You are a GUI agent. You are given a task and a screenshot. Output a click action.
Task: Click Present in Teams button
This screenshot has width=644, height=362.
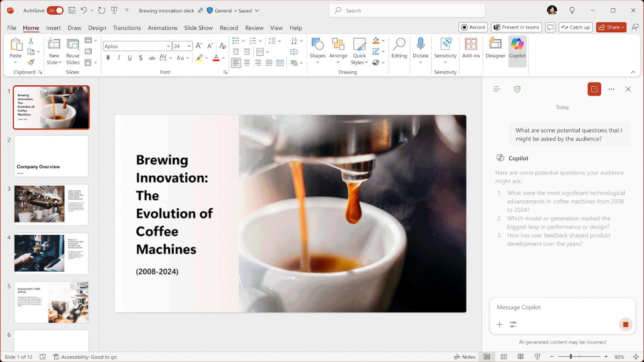[x=516, y=27]
